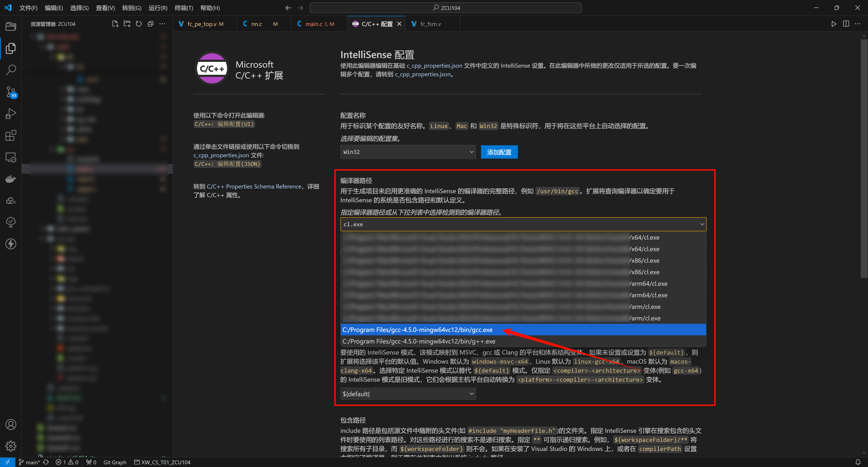Image resolution: width=868 pixels, height=467 pixels.
Task: Open the Accounts icon in activity bar
Action: (11, 424)
